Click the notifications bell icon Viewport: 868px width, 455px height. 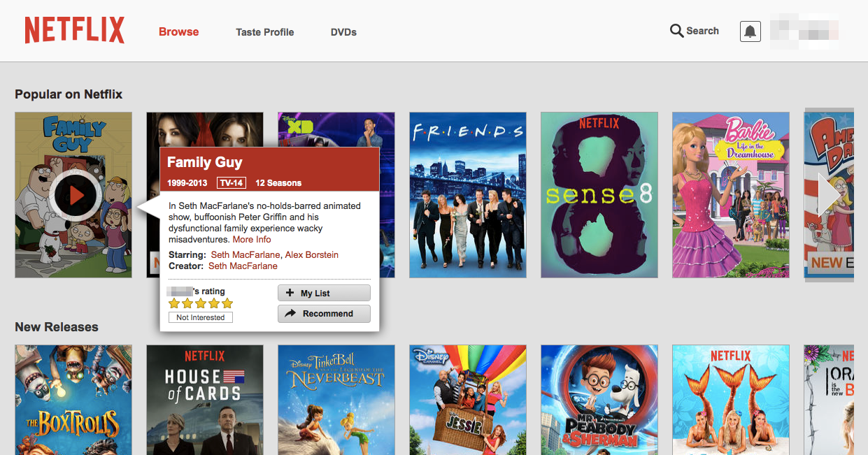pos(750,31)
